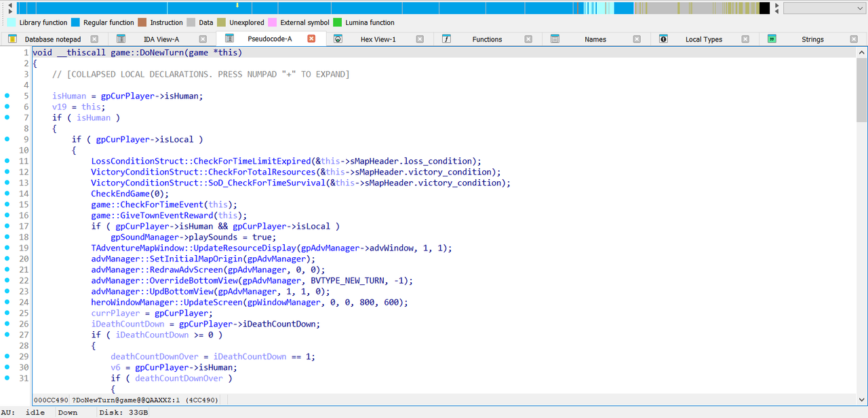
Task: Click deathCountDownOver variable on line 29
Action: [x=155, y=356]
